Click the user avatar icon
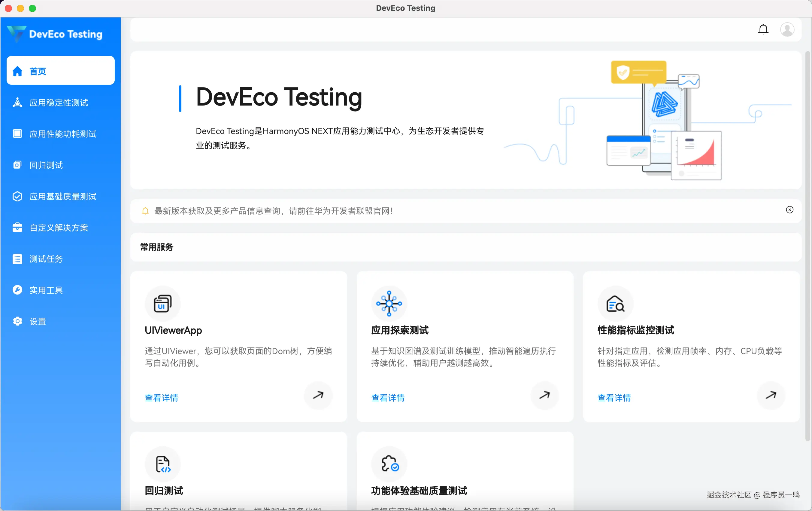The image size is (812, 511). coord(787,29)
